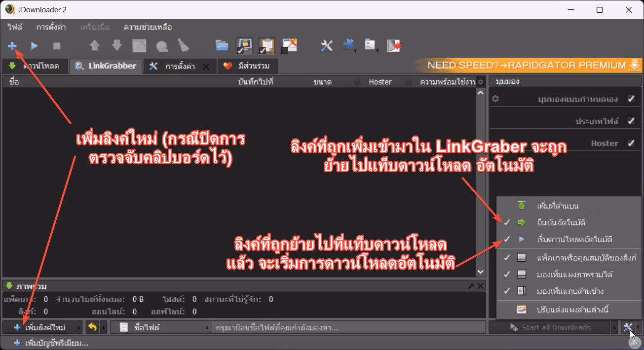This screenshot has height=350, width=644.
Task: Open the ไฟล์ menu
Action: (15, 27)
